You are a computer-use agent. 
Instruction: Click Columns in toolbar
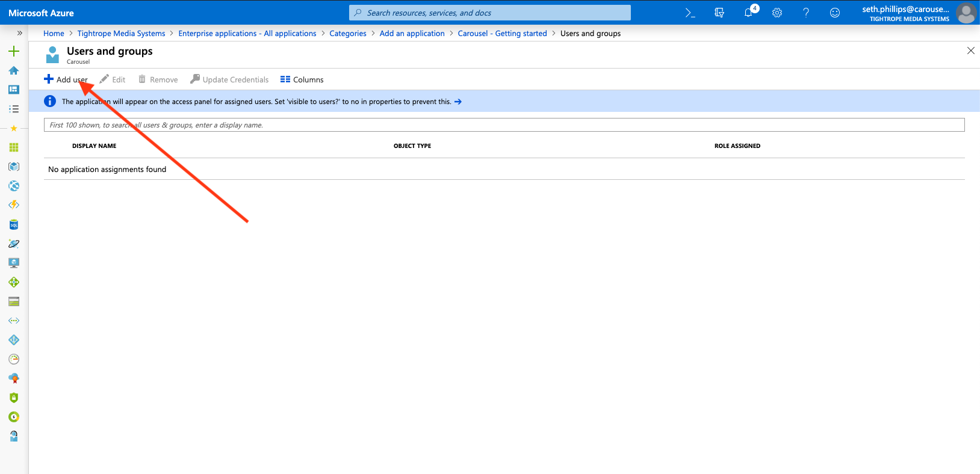point(302,79)
